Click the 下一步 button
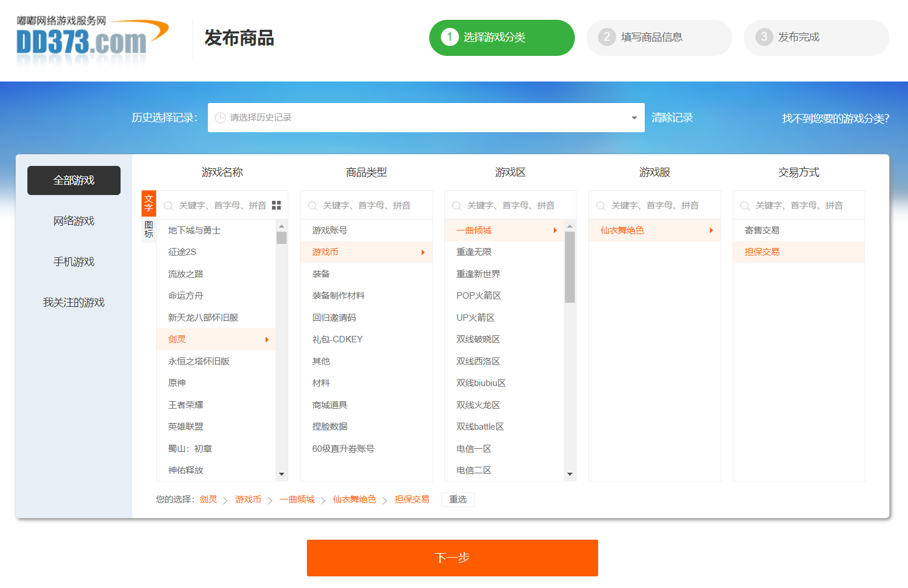This screenshot has width=908, height=588. 453,558
